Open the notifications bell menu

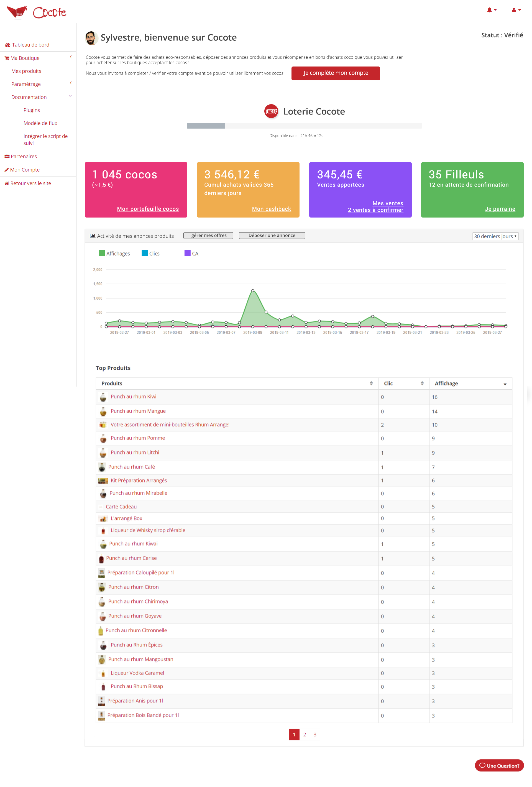point(492,10)
